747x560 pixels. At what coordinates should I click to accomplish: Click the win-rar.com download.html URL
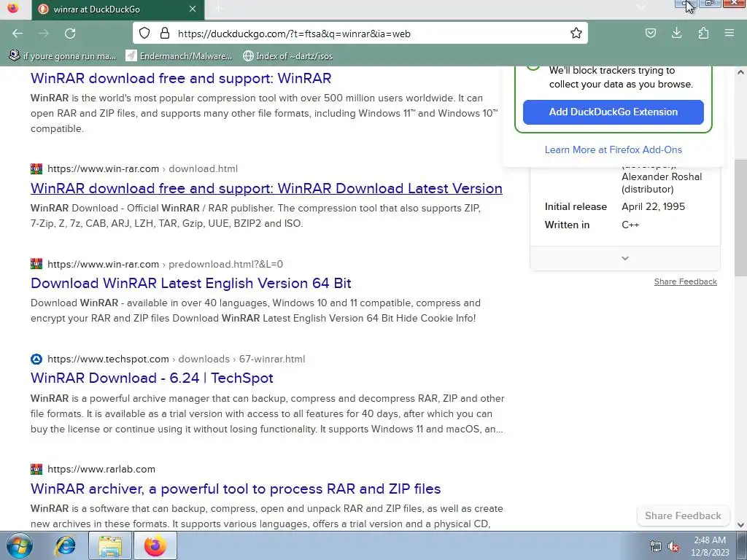142,169
